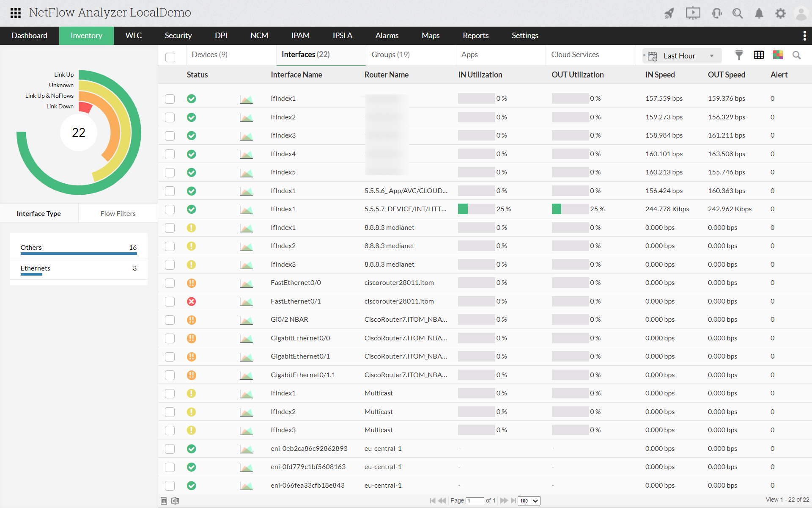Open GigabitEthernet0/0 interface link
812x508 pixels.
pos(300,338)
